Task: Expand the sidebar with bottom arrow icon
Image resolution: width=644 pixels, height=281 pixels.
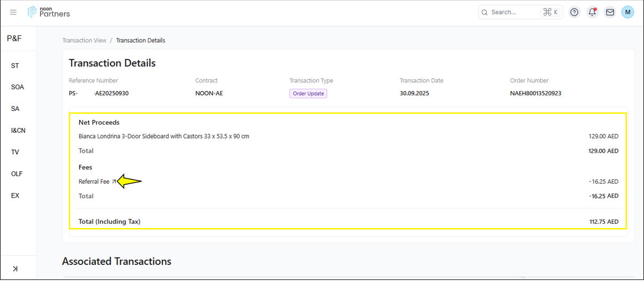Action: 15,268
